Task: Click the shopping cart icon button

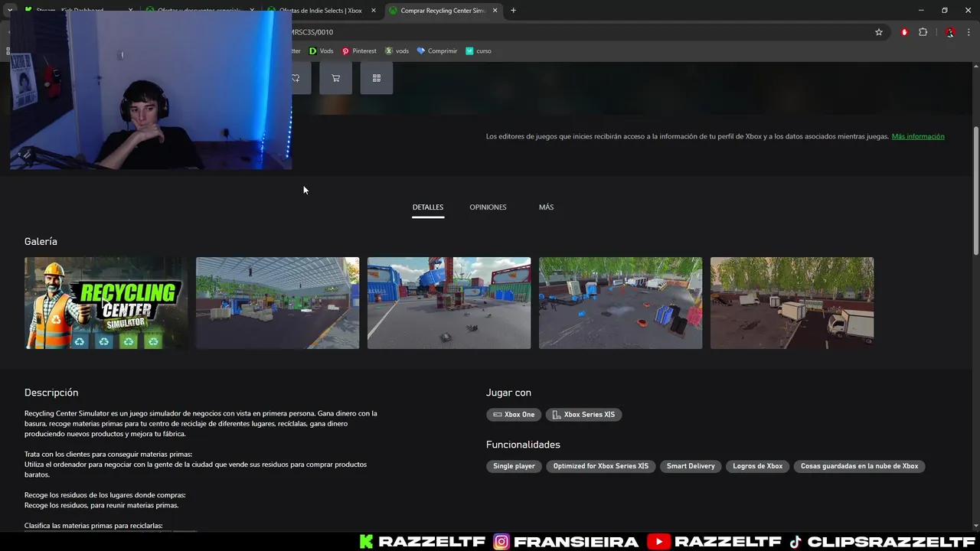Action: click(335, 78)
